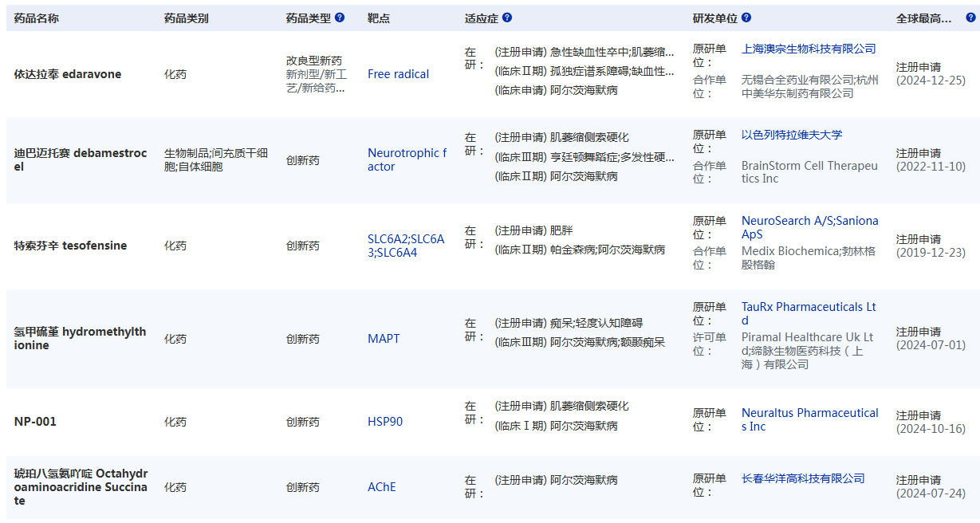Click help icon next to 药品类型 header
980x523 pixels.
[x=340, y=18]
